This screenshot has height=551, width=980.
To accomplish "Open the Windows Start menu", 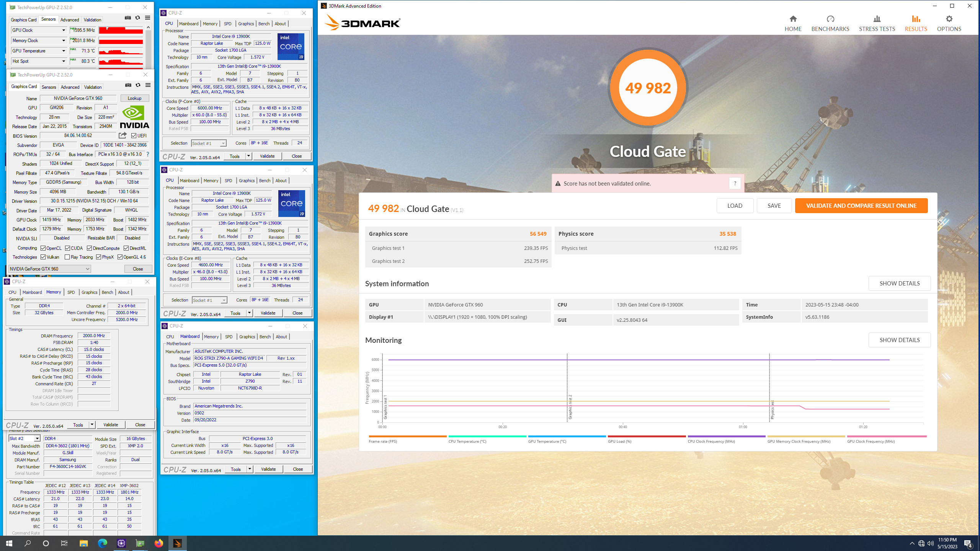I will 9,543.
